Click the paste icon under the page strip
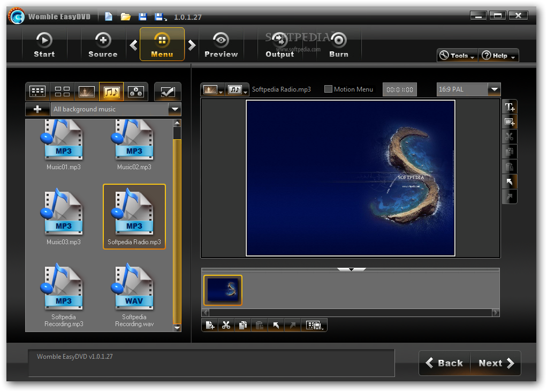This screenshot has width=547, height=392. tap(259, 326)
